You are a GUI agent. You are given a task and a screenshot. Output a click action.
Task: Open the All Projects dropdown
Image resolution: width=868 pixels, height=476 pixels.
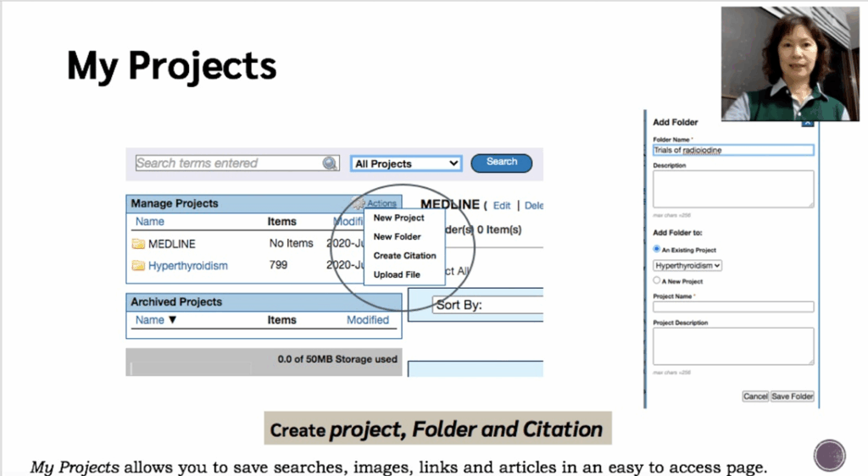click(406, 163)
